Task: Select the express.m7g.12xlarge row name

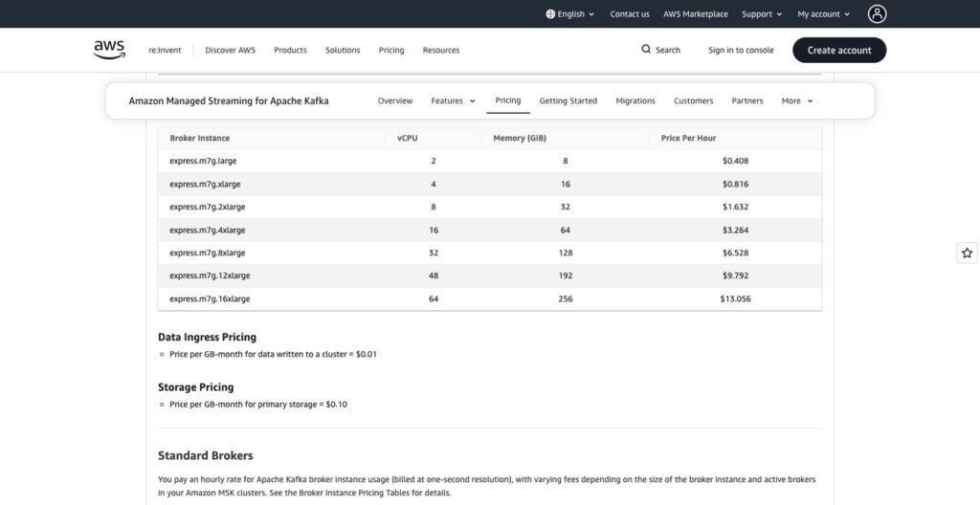Action: tap(210, 275)
